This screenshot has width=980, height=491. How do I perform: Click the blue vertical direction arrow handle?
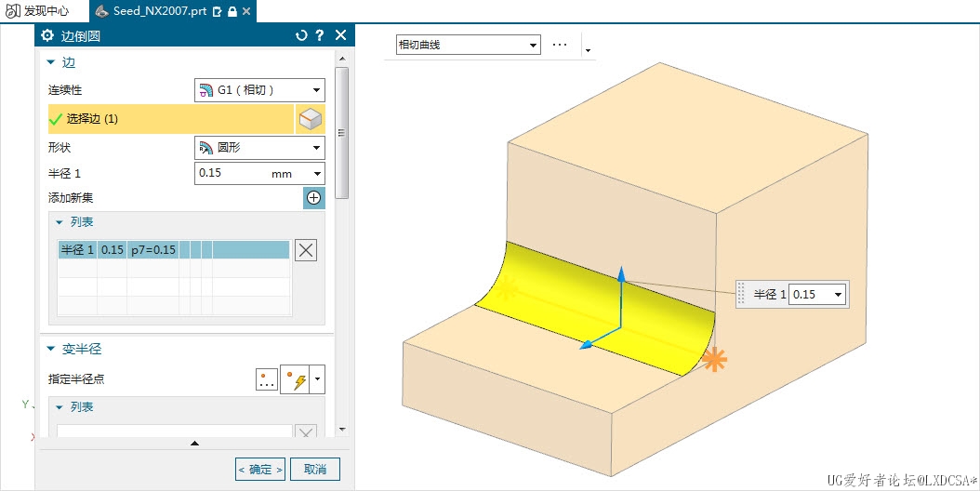pos(621,273)
